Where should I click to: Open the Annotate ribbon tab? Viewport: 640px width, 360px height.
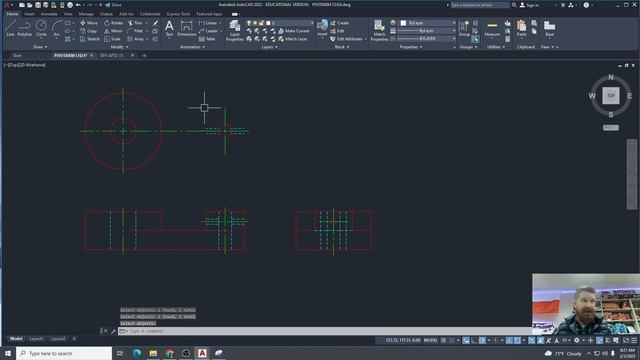click(x=49, y=14)
